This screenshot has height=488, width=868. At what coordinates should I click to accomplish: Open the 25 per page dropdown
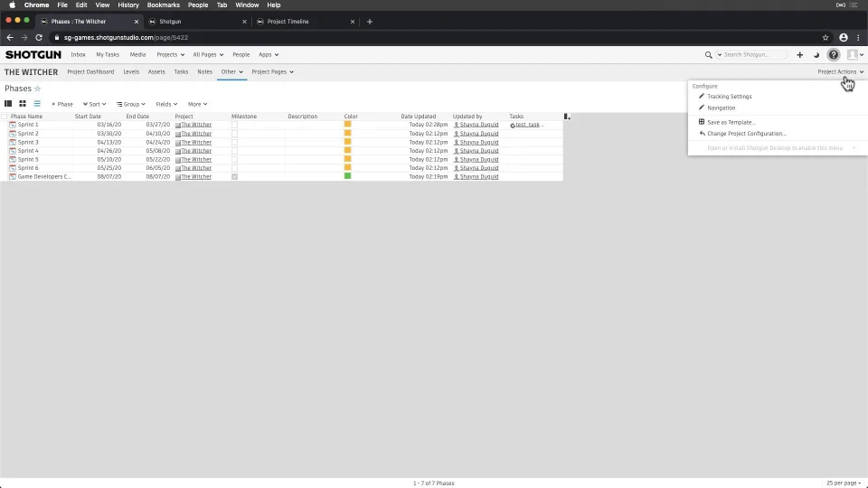(x=844, y=483)
